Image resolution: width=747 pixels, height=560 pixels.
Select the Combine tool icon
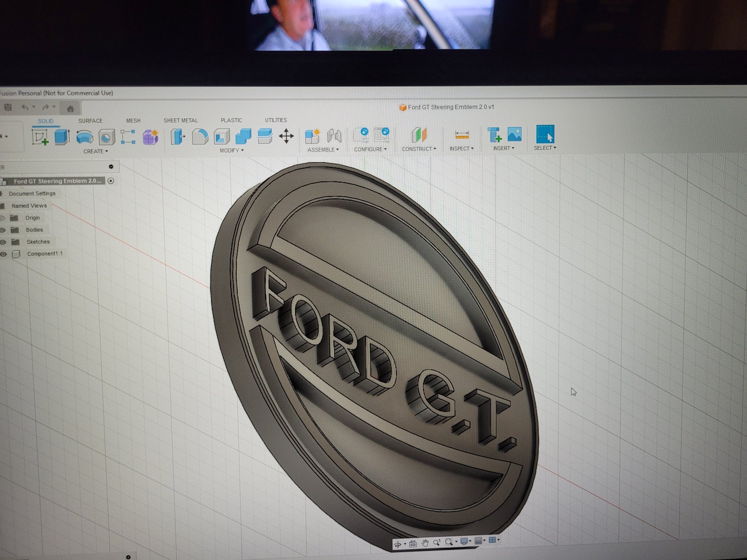(x=243, y=136)
